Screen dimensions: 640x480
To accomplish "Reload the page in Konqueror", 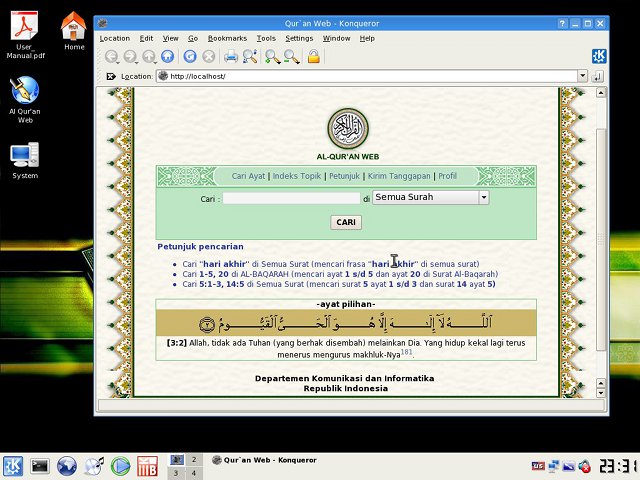I will 190,56.
